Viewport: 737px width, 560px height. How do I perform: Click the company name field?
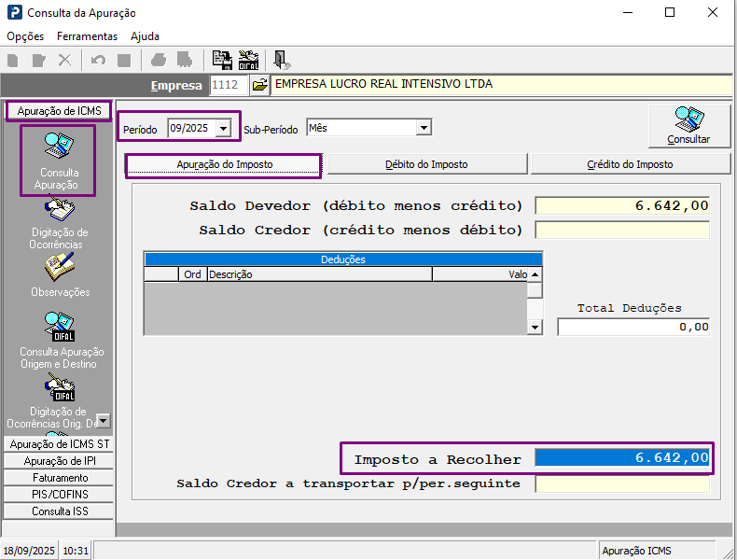coord(502,85)
